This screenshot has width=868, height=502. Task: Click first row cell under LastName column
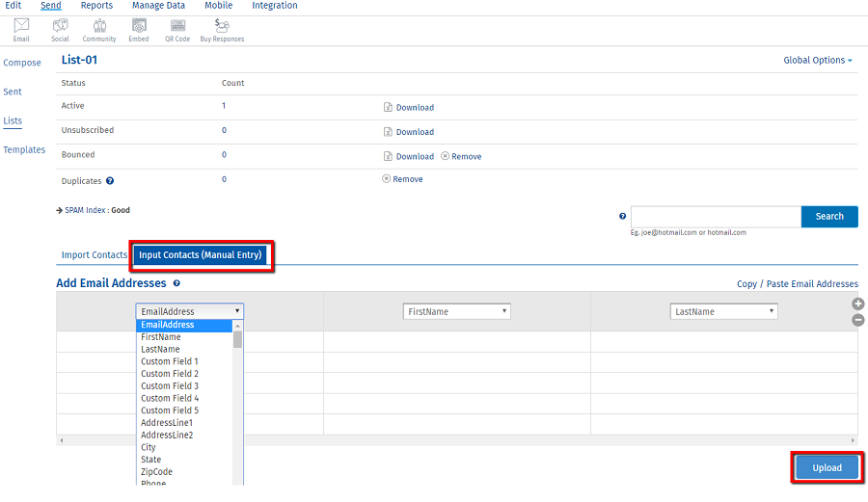point(724,342)
